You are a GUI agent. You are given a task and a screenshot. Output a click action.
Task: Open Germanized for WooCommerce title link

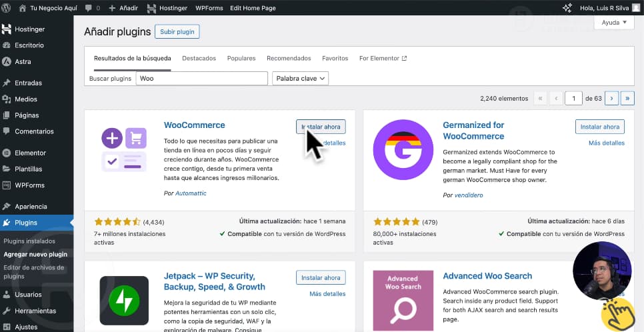pos(473,131)
